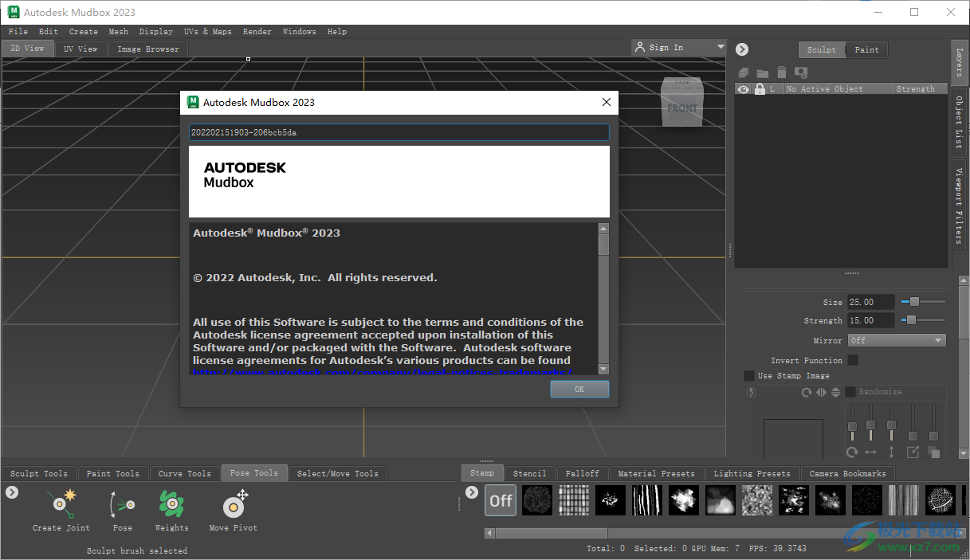Expand the tools tray arrow button

point(12,492)
